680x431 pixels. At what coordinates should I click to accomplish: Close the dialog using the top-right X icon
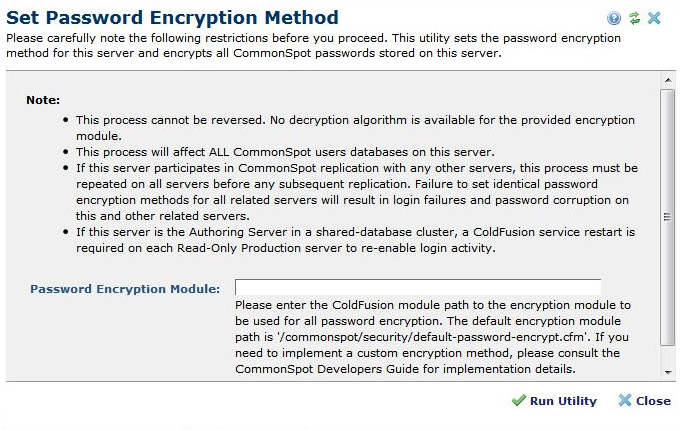click(x=654, y=18)
